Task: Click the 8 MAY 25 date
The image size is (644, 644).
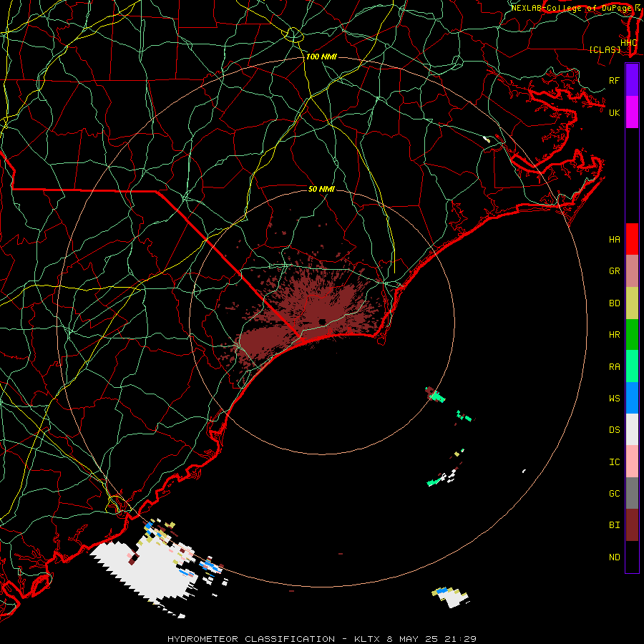Action: pos(413,639)
